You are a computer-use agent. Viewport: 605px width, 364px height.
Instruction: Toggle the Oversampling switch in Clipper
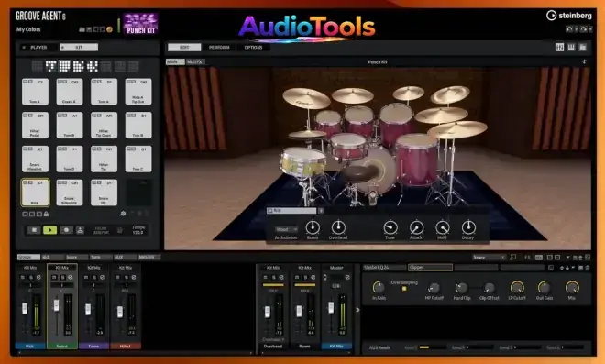(404, 289)
